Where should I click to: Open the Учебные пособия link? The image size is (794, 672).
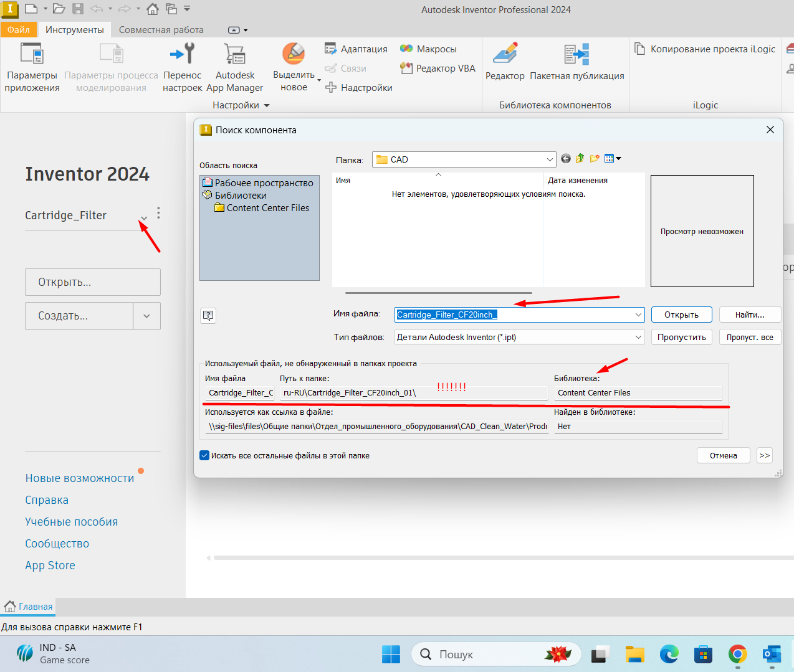[72, 522]
